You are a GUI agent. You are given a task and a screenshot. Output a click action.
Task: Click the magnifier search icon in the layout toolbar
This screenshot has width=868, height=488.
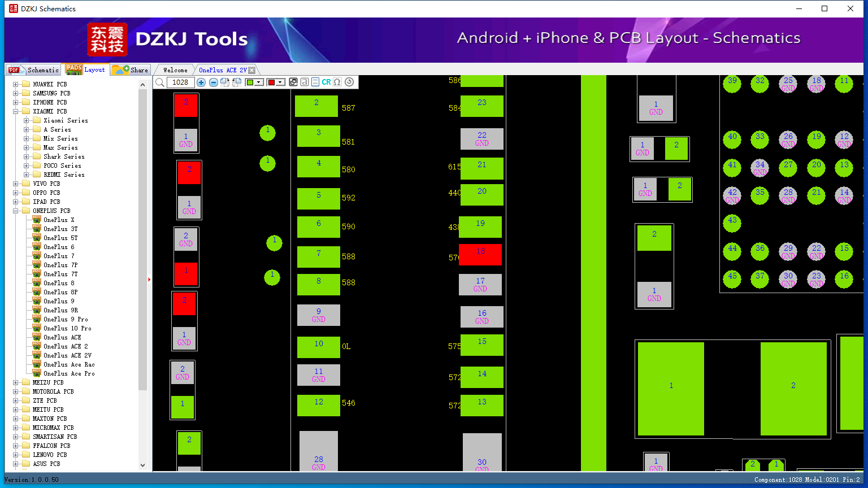click(160, 82)
